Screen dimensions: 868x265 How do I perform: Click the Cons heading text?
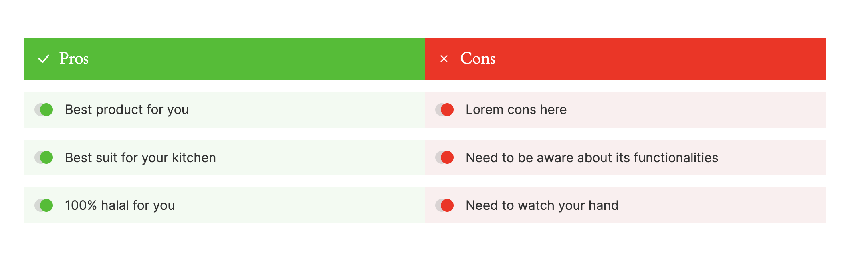click(478, 58)
